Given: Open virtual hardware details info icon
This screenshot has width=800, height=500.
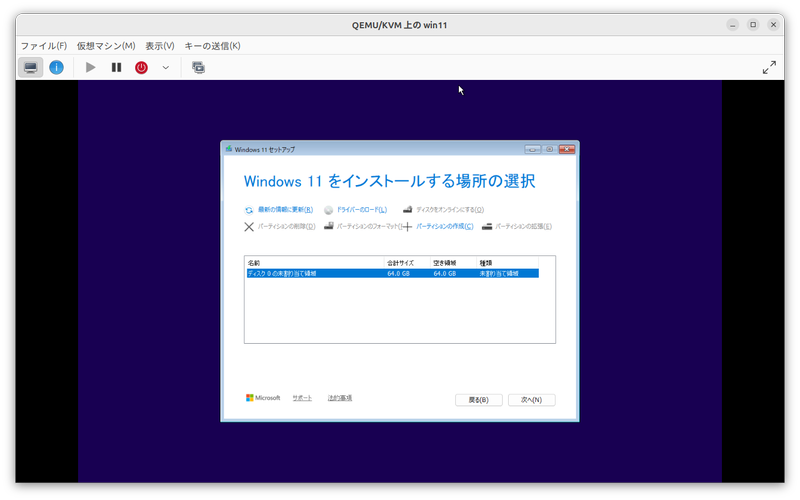Looking at the screenshot, I should coord(56,67).
